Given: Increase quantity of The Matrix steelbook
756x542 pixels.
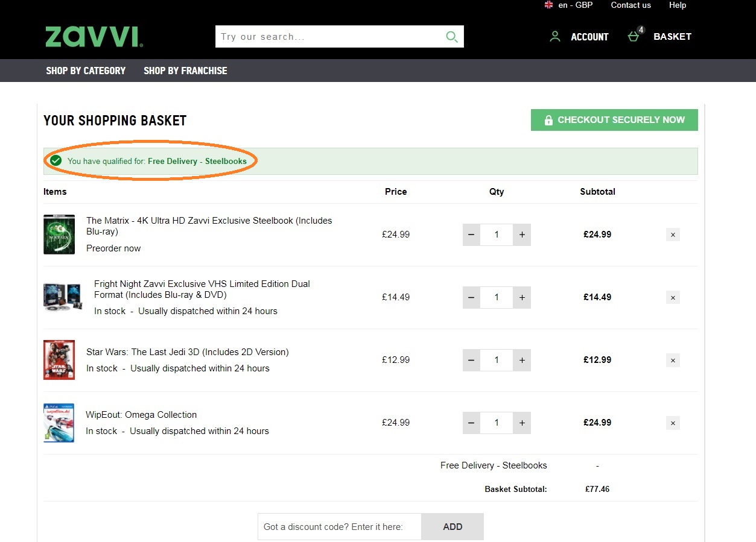Looking at the screenshot, I should tap(522, 235).
